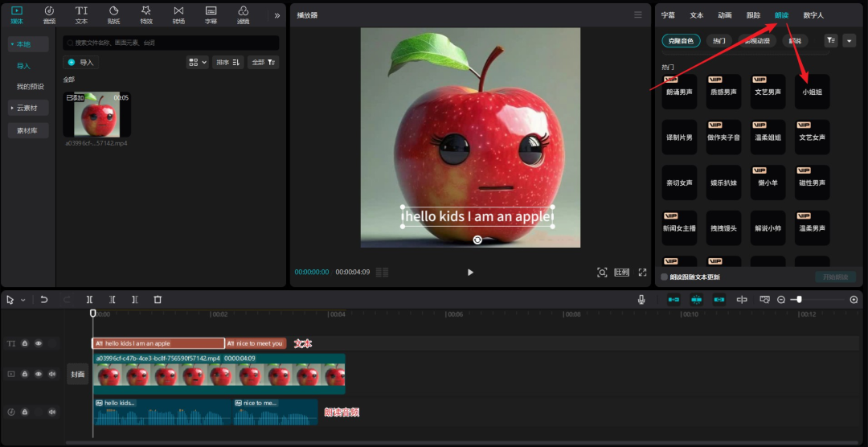Image resolution: width=868 pixels, height=447 pixels.
Task: Open the 滤镜 filters panel icon
Action: (x=243, y=14)
